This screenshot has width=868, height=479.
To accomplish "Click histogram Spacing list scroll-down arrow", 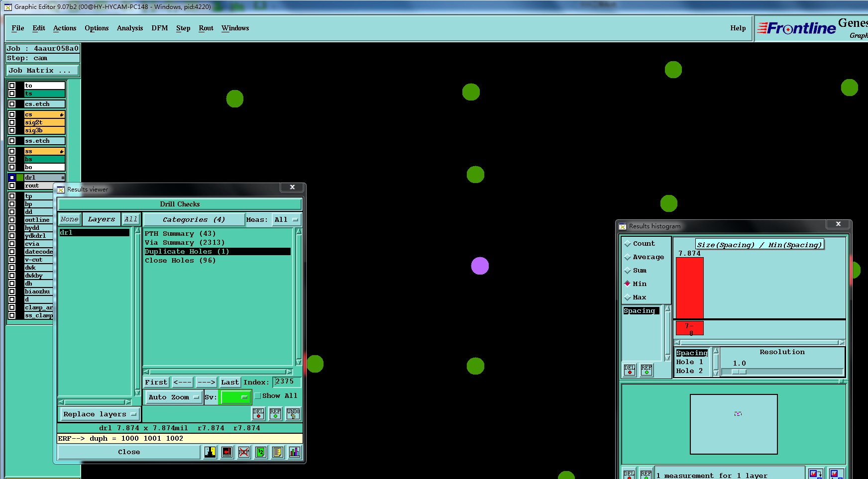I will click(x=667, y=358).
